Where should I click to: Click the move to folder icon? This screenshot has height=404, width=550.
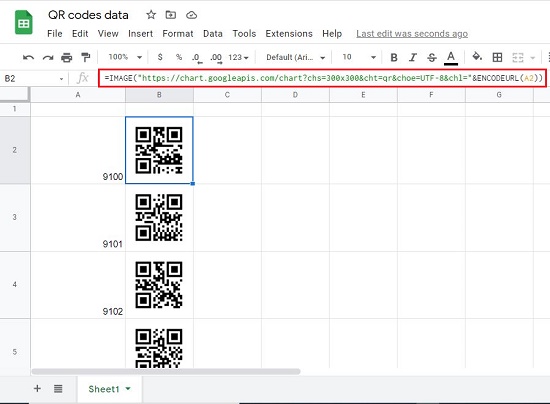tap(171, 15)
